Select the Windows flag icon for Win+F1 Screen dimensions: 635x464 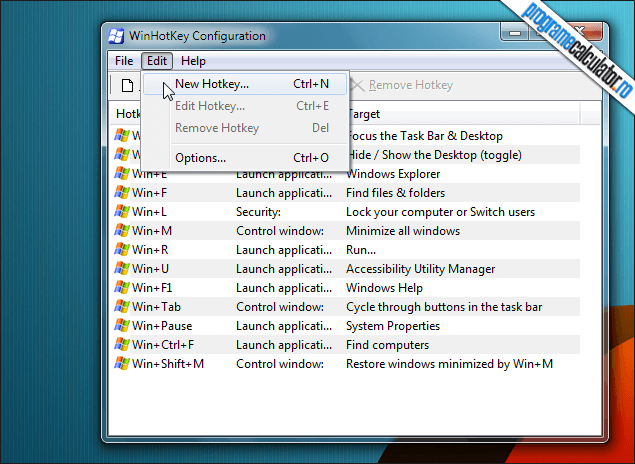click(x=121, y=288)
